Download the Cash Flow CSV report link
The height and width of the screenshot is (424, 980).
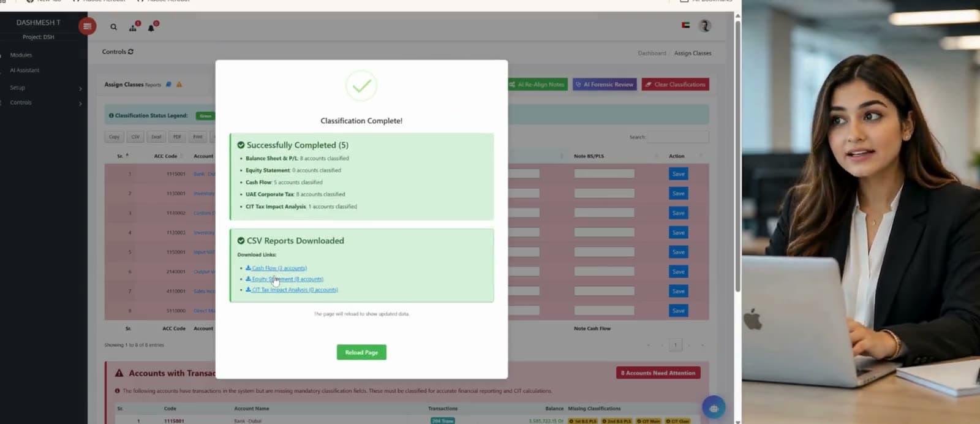click(x=276, y=268)
